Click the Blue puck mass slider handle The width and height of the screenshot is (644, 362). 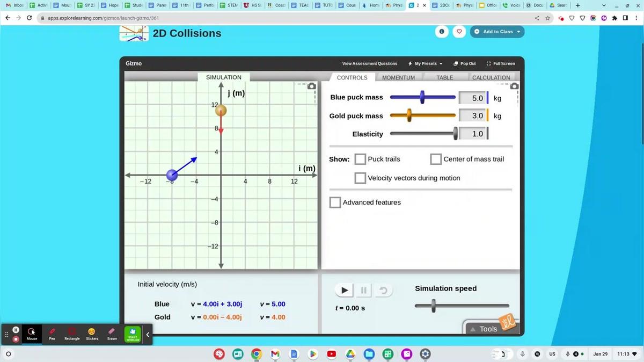[422, 98]
